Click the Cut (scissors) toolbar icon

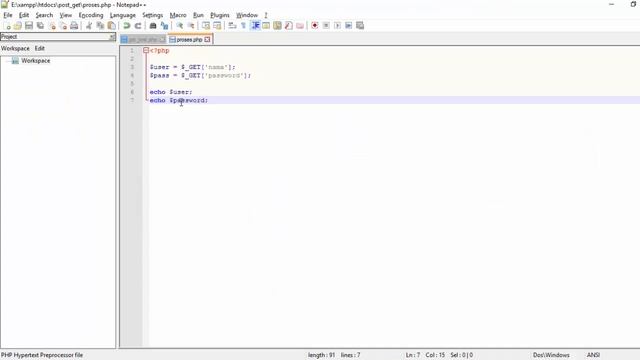tap(89, 26)
